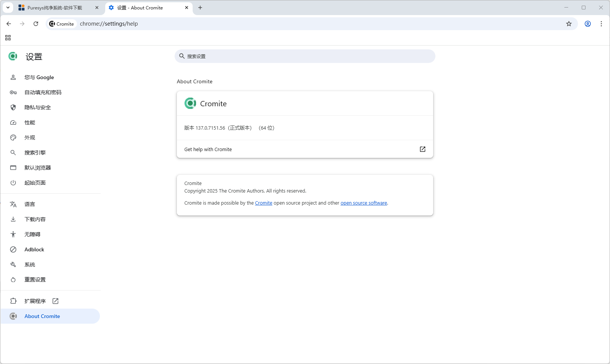Open the open source software link
This screenshot has width=610, height=364.
[x=363, y=203]
